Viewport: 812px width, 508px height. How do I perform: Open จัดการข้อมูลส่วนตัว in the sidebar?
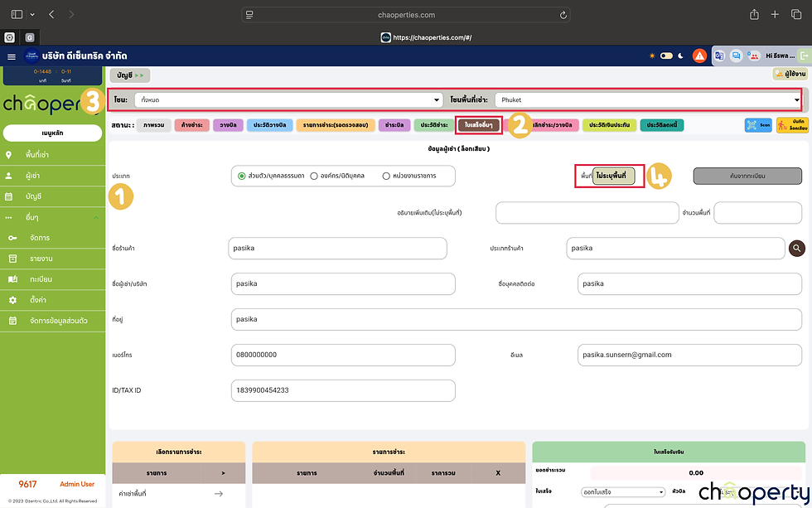pos(52,321)
